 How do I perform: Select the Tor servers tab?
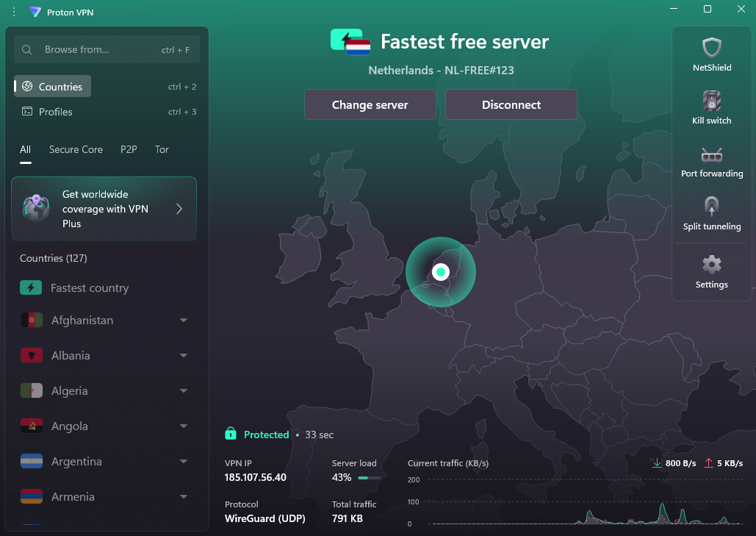coord(162,149)
